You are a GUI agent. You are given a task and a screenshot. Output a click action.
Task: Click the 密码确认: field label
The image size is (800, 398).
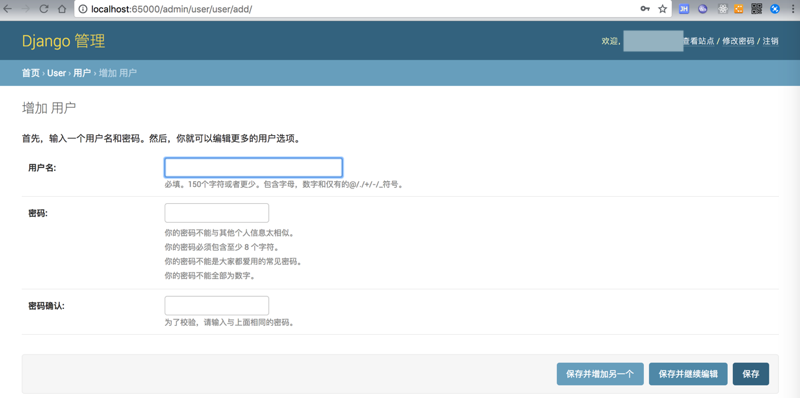[x=46, y=306]
